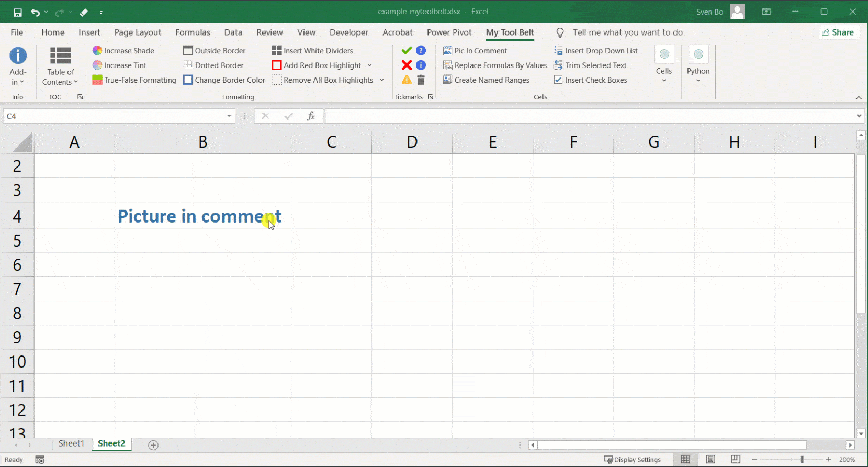Viewport: 868px width, 467px height.
Task: Switch to Page Layout view in status bar
Action: click(710, 460)
